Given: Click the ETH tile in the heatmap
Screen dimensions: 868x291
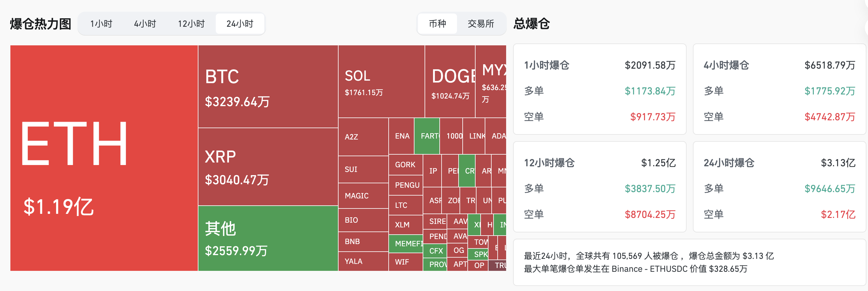Looking at the screenshot, I should [x=104, y=158].
